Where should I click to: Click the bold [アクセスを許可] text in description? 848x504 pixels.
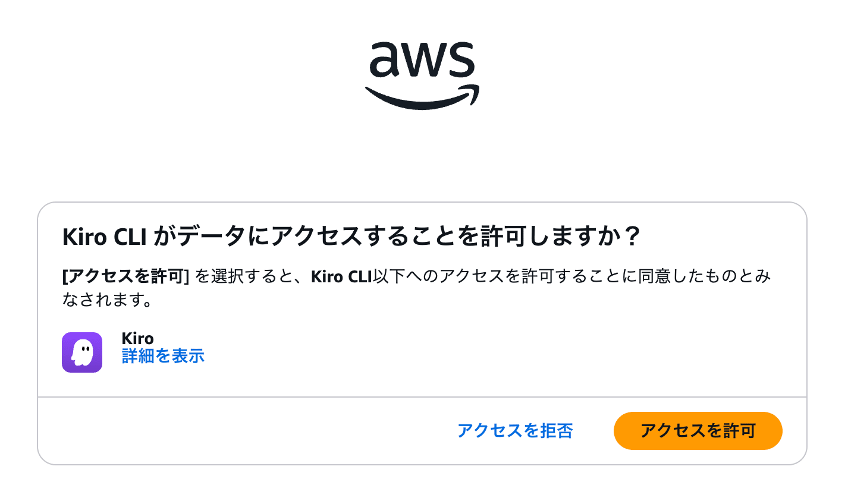[125, 277]
